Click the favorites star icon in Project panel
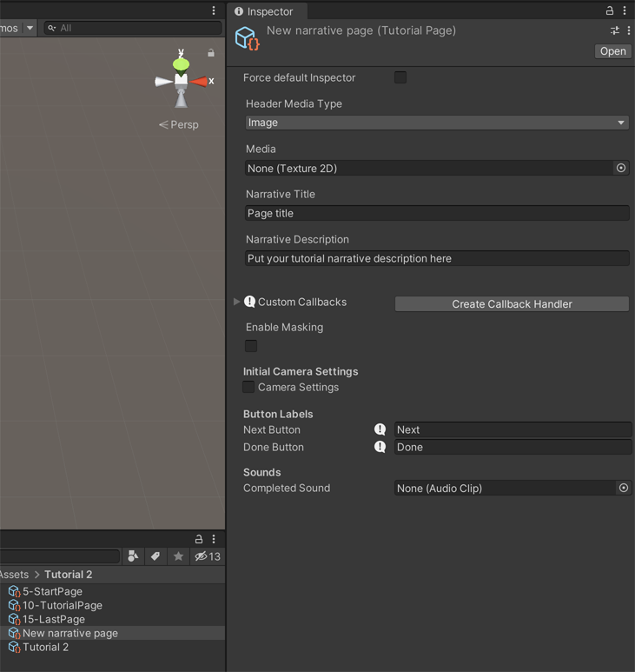The image size is (635, 672). click(x=178, y=556)
